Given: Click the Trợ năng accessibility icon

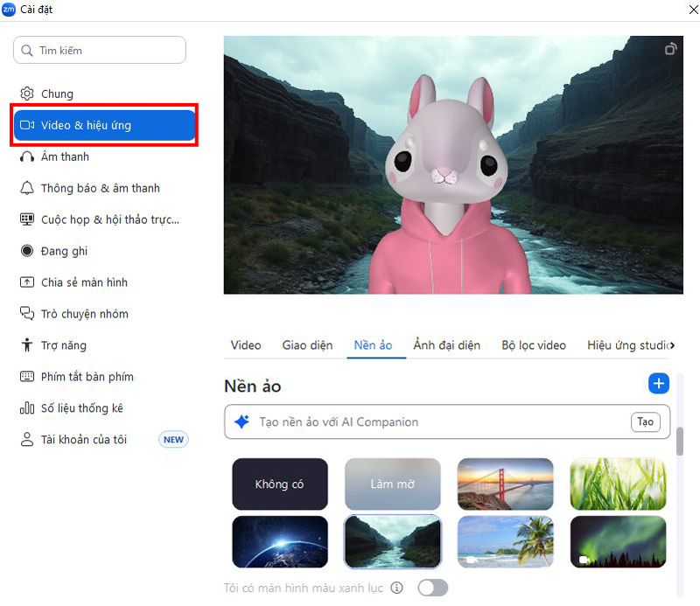Looking at the screenshot, I should pos(27,345).
